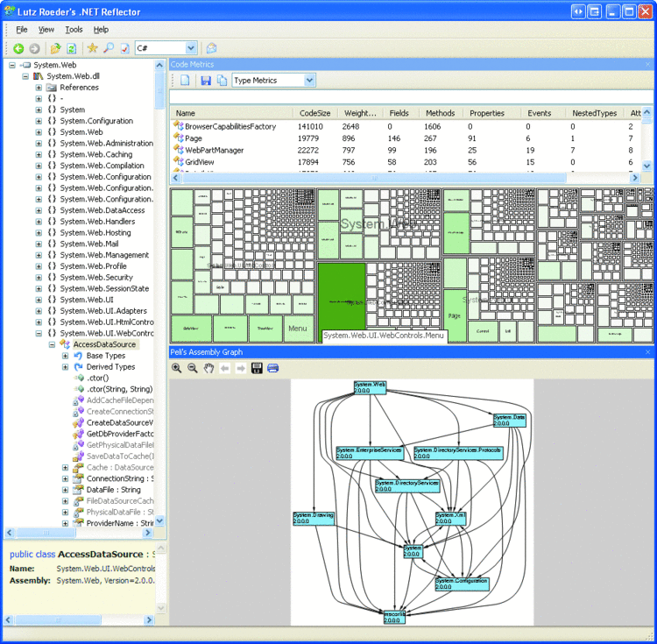Zoom out on the Assembly Graph
Image resolution: width=657 pixels, height=644 pixels.
193,368
